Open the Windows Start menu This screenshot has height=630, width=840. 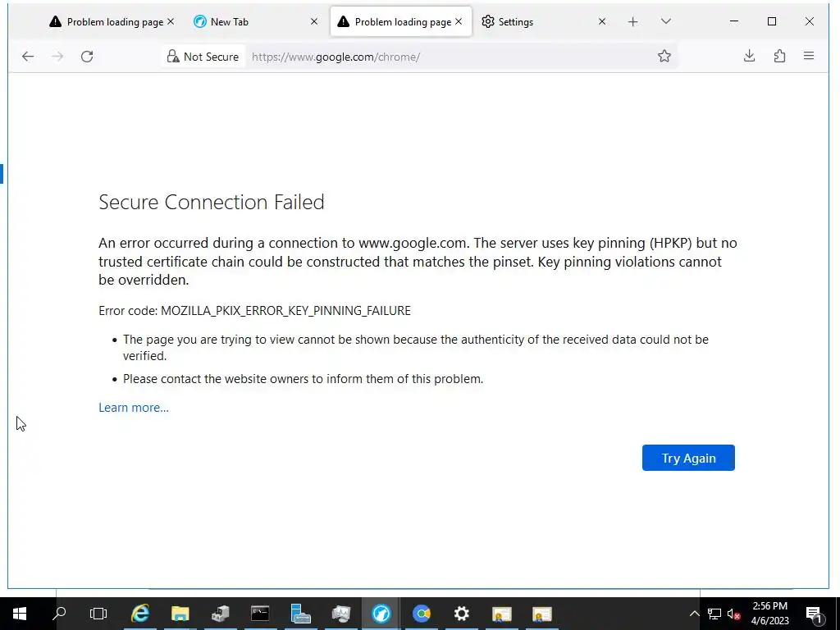[x=20, y=614]
